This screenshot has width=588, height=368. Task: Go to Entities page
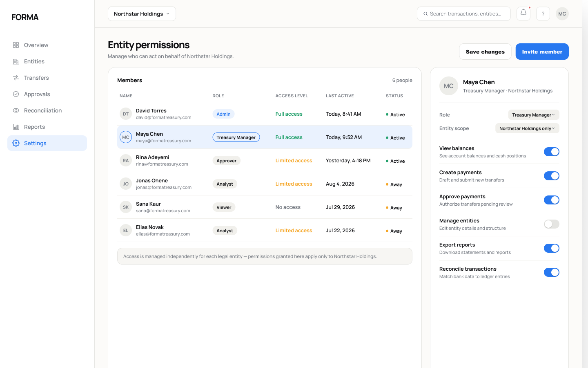(x=47, y=61)
